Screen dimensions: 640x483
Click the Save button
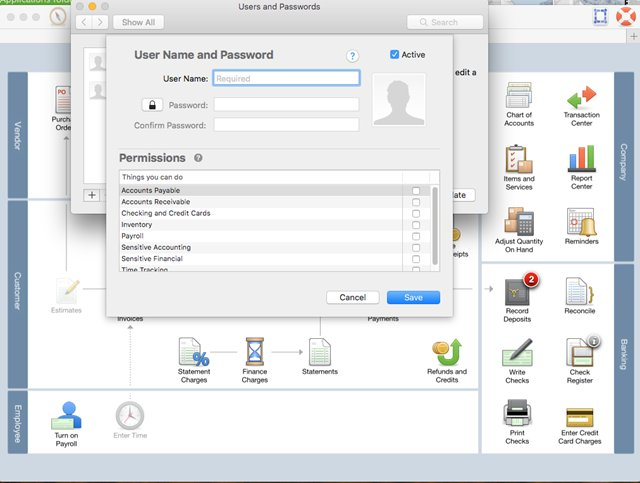(x=413, y=297)
